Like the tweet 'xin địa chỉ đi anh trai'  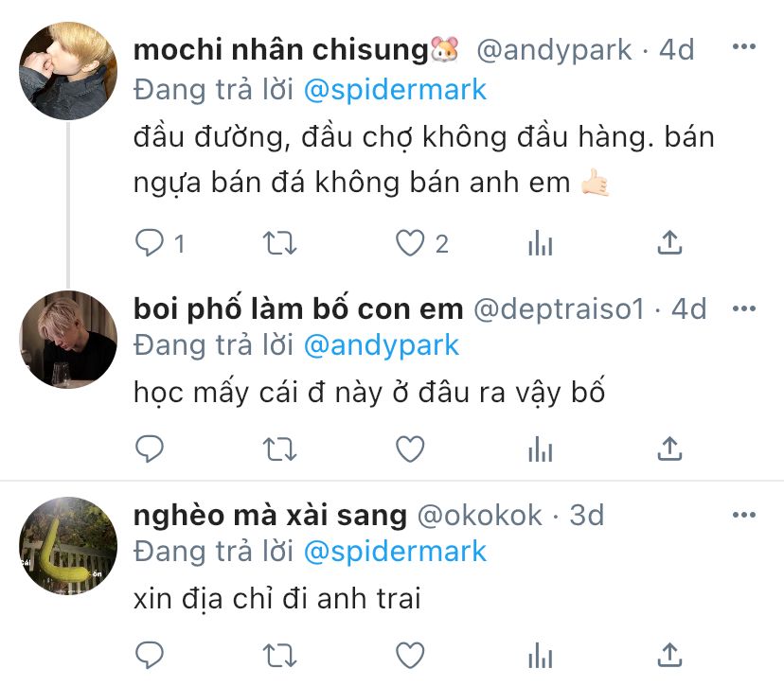click(x=410, y=655)
